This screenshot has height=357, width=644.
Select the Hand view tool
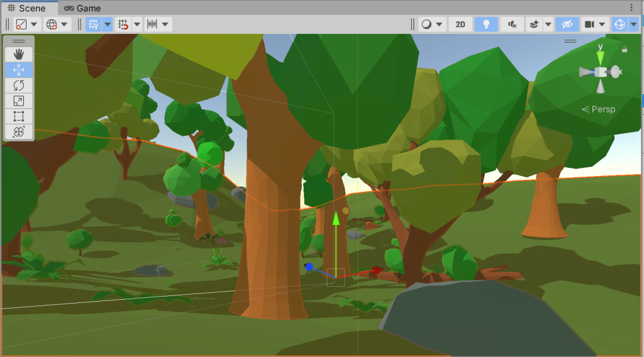point(19,55)
